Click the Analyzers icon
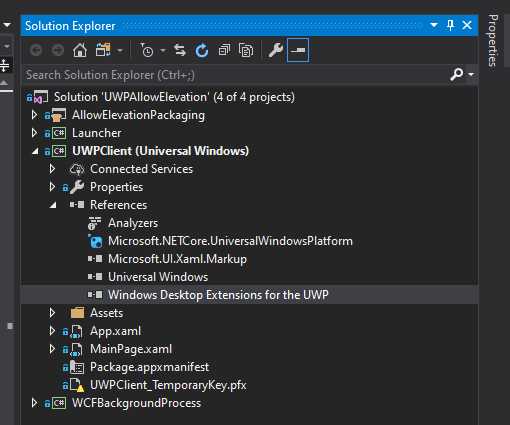 94,223
